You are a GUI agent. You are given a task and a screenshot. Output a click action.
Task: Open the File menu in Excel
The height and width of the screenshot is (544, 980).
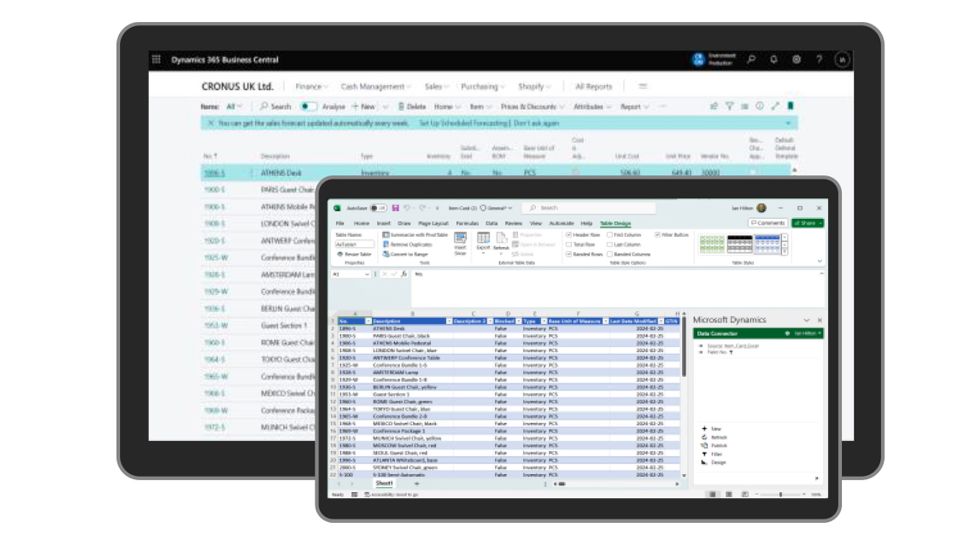[340, 224]
